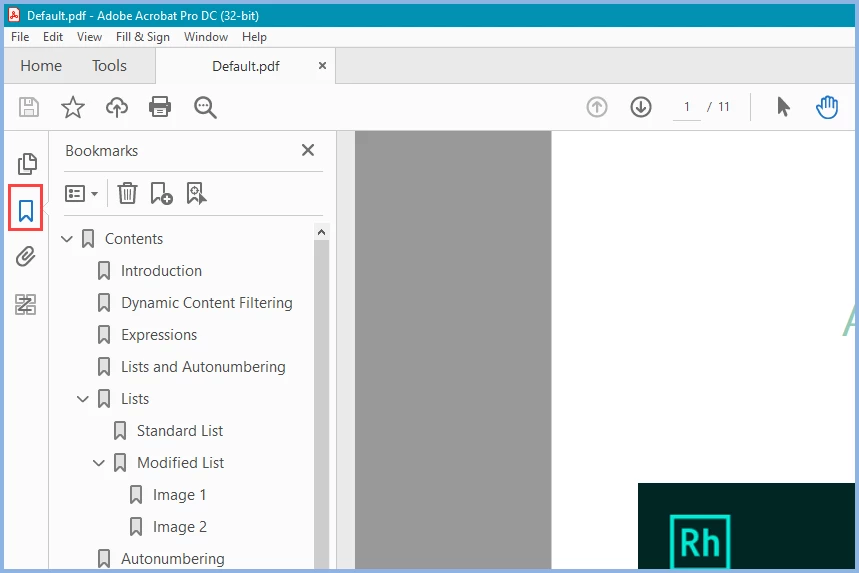The image size is (859, 573).
Task: Open Page Thumbnails panel in sidebar
Action: click(27, 163)
